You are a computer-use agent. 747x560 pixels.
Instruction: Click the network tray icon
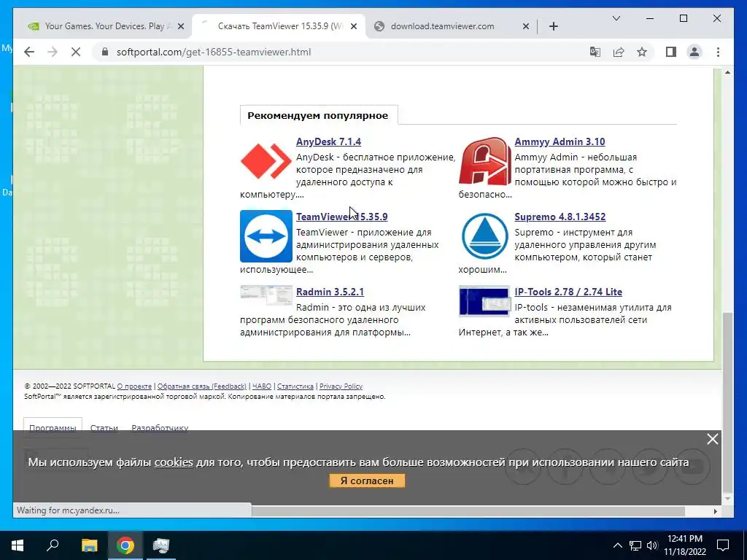click(635, 545)
